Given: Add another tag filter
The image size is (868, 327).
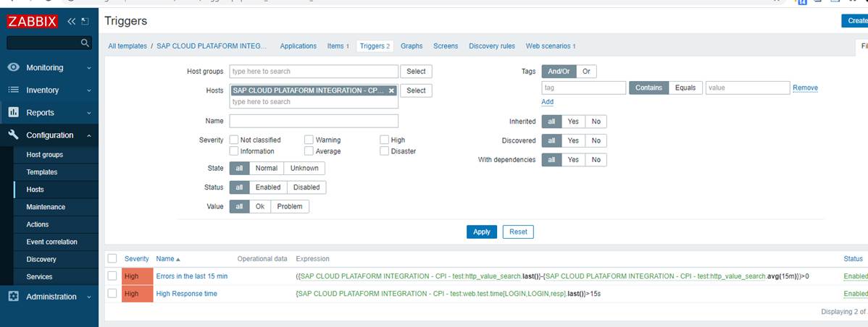Looking at the screenshot, I should coord(547,101).
